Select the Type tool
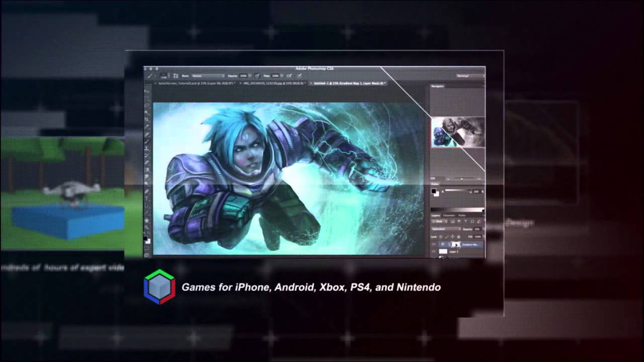This screenshot has height=362, width=644. 146,198
